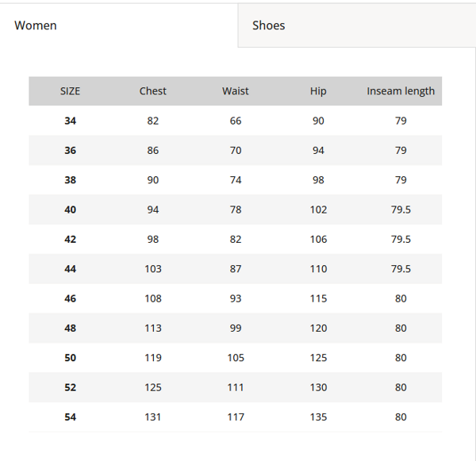Click chest value 108

pos(152,298)
